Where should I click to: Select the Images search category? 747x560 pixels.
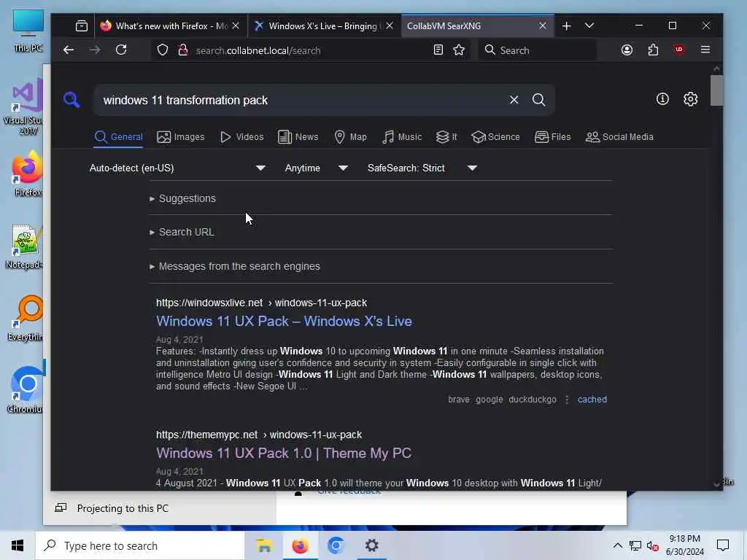tap(181, 137)
